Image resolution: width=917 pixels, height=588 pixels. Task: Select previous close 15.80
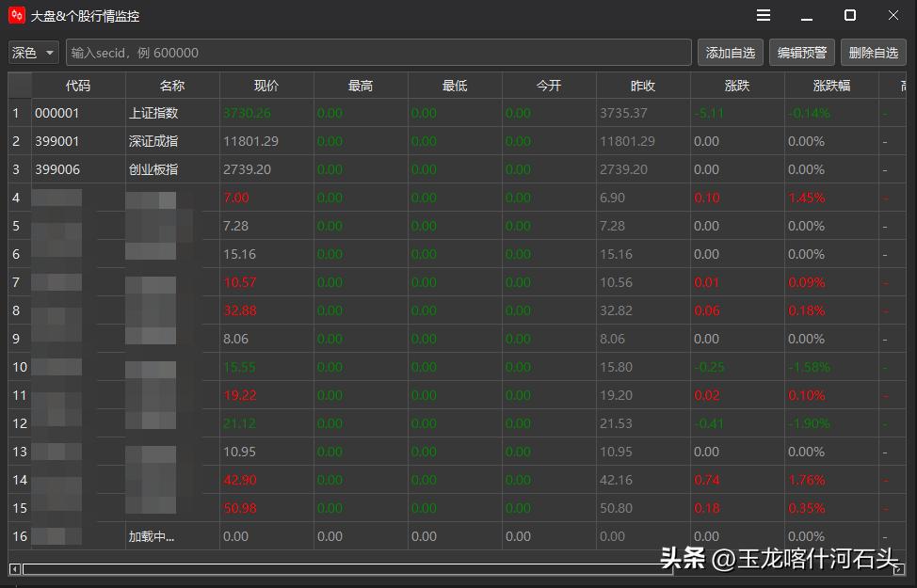coord(643,367)
